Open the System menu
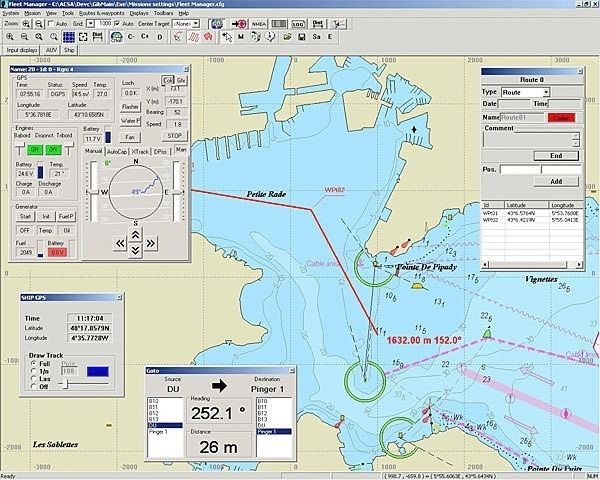600x480 pixels. tap(11, 13)
